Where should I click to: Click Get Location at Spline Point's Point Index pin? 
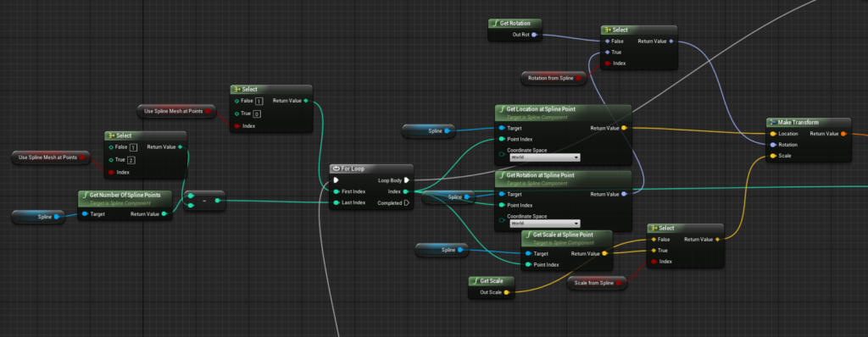(502, 139)
